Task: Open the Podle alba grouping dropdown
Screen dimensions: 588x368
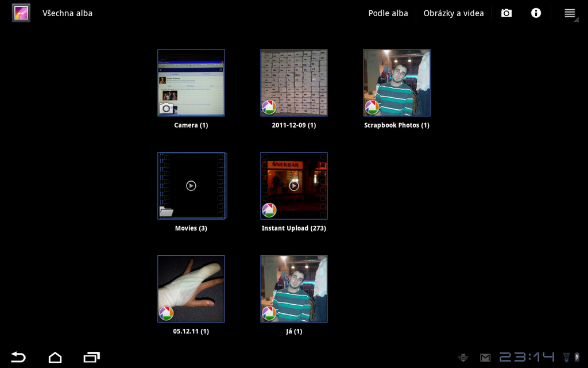Action: pos(388,13)
